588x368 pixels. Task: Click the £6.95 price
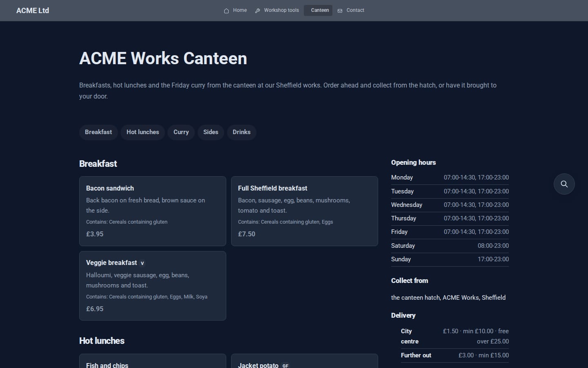click(95, 309)
